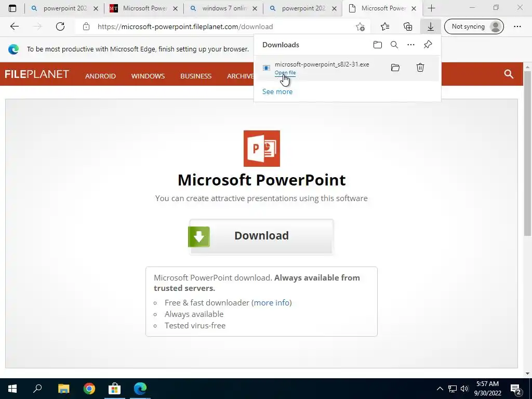Image resolution: width=532 pixels, height=399 pixels.
Task: Open the ANDROID menu on FilePlanet
Action: (x=100, y=76)
